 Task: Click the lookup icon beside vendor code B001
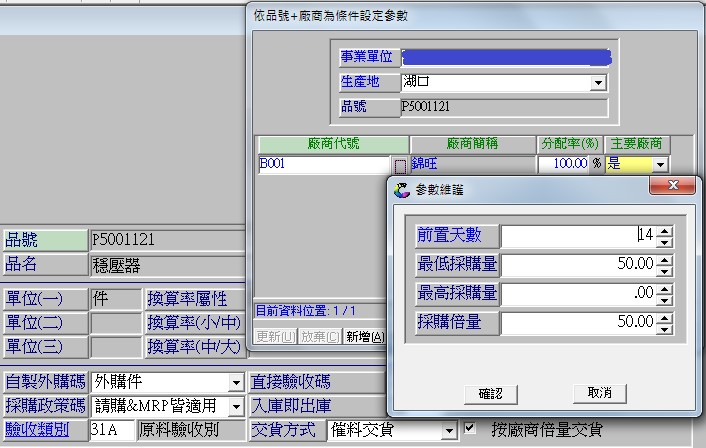(x=400, y=166)
